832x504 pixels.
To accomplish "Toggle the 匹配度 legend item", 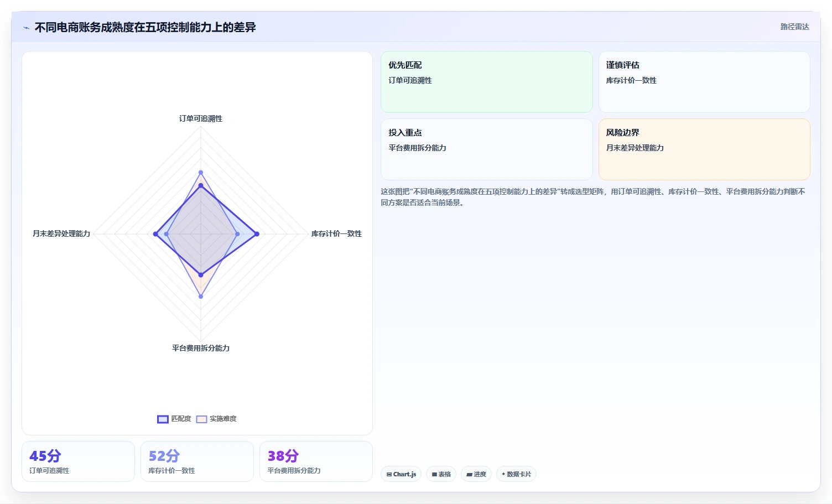I will point(174,419).
